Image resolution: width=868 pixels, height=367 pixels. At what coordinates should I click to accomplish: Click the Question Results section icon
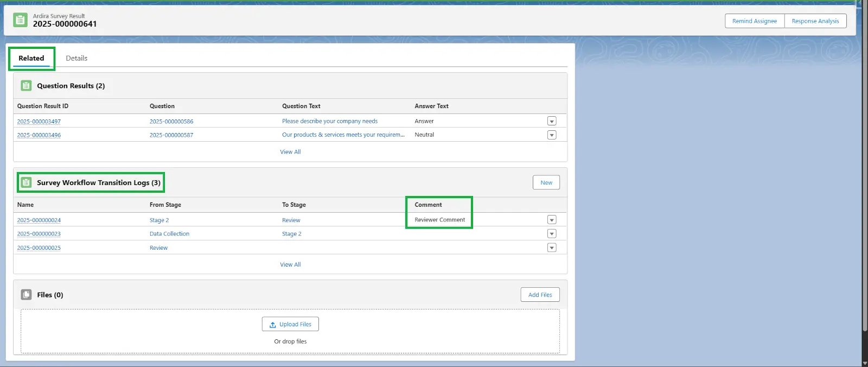pyautogui.click(x=26, y=86)
